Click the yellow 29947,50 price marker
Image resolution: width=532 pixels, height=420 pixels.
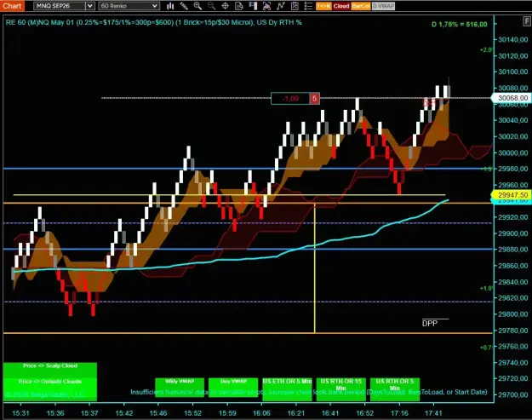[x=512, y=195]
